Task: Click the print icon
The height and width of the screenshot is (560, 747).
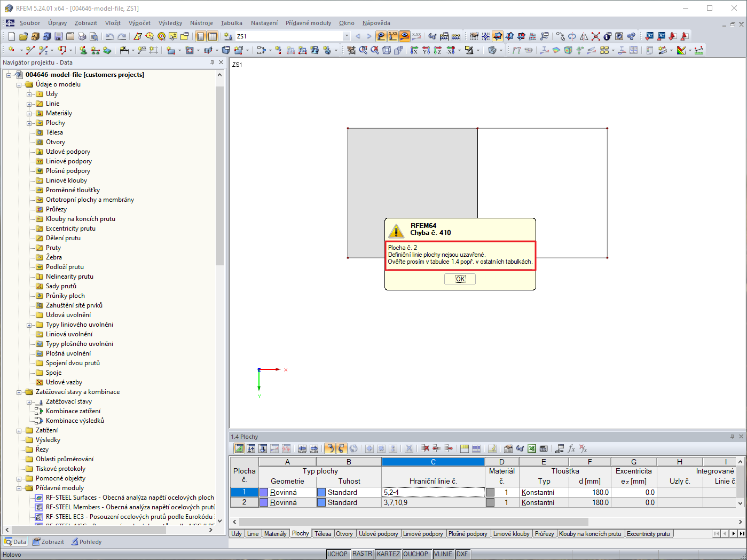Action: click(82, 36)
